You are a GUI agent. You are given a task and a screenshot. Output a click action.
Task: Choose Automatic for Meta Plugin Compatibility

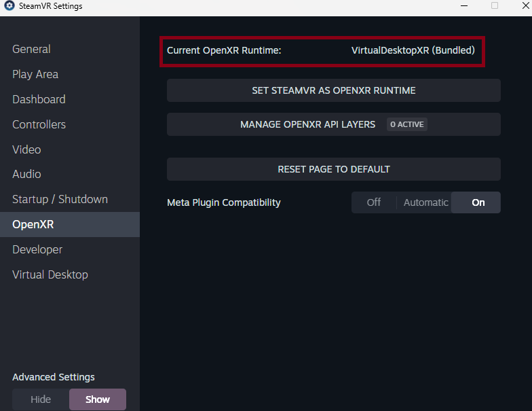point(425,202)
